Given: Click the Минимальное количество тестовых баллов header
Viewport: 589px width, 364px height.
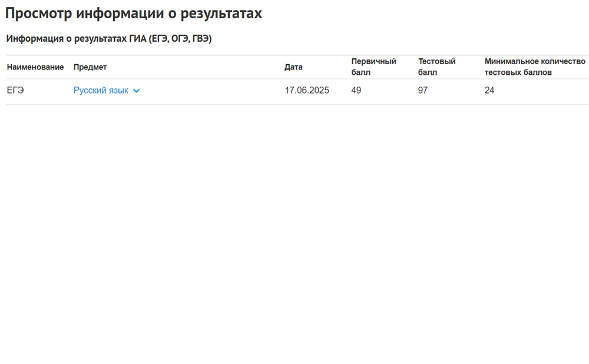Looking at the screenshot, I should point(535,67).
